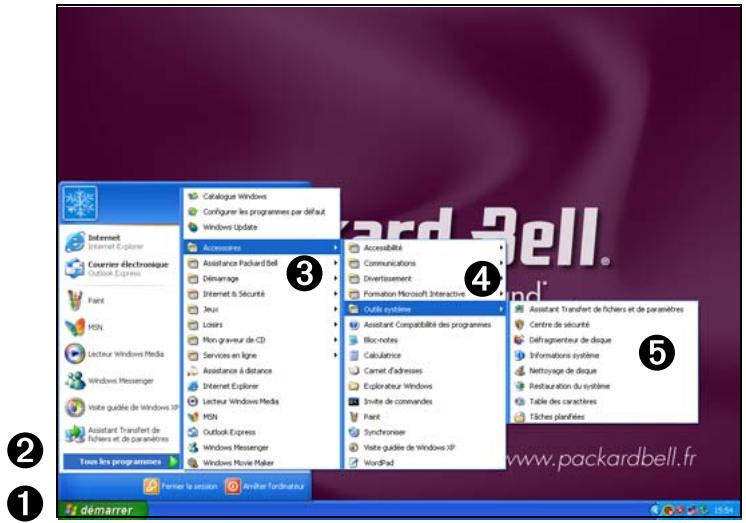Expand Assistance Packard Bell submenu
Viewport: 746px width, 523px height.
[262, 263]
